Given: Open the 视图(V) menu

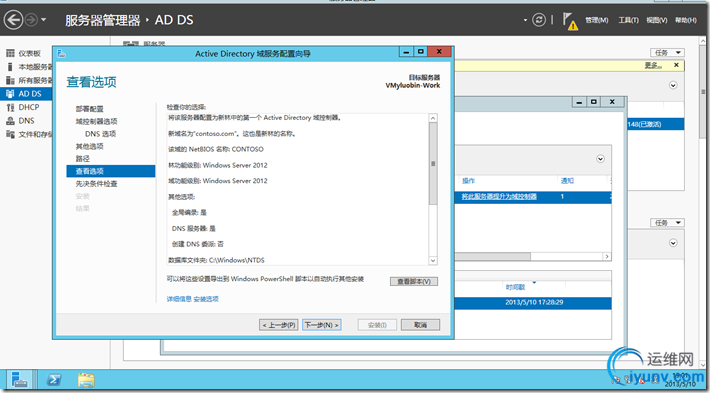Looking at the screenshot, I should click(x=657, y=20).
